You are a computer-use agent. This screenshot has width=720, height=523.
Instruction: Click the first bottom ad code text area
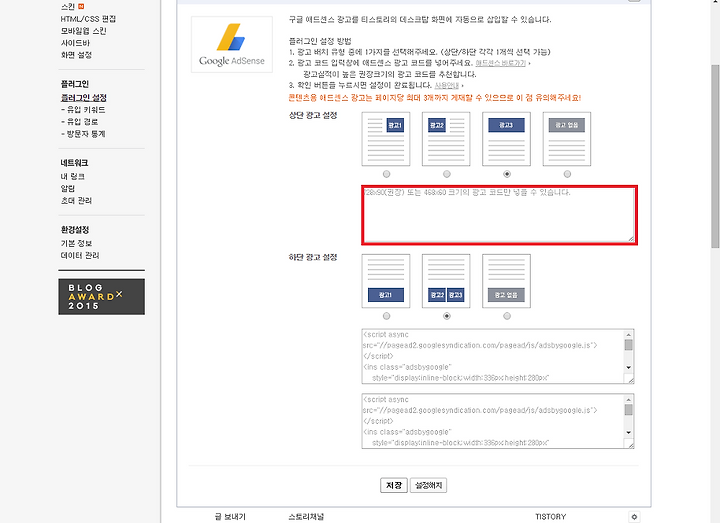(498, 356)
